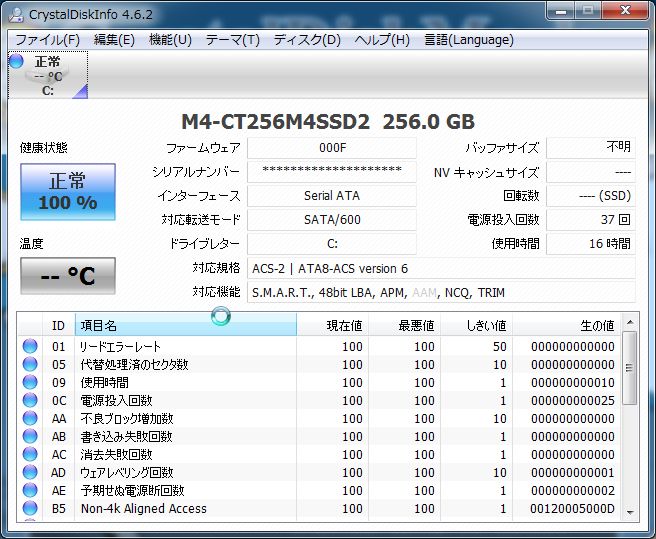656x539 pixels.
Task: Open the 編集(E) menu
Action: tap(114, 40)
